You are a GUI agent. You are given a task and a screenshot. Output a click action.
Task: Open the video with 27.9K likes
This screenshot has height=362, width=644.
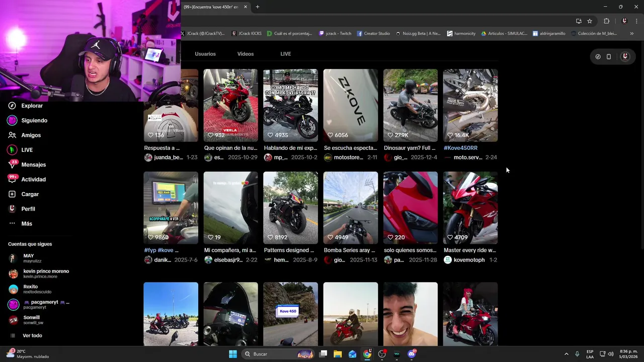(410, 105)
